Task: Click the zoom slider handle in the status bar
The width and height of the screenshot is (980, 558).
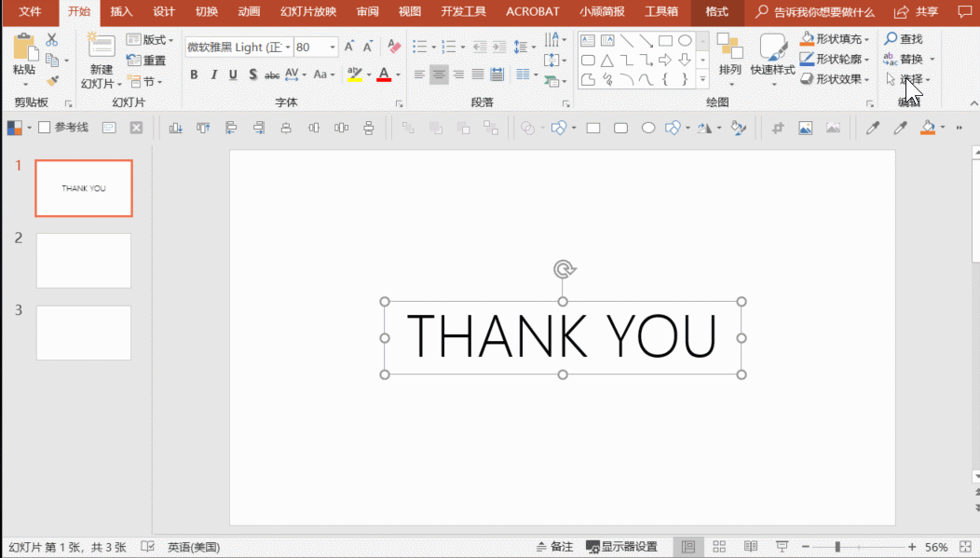Action: (837, 547)
